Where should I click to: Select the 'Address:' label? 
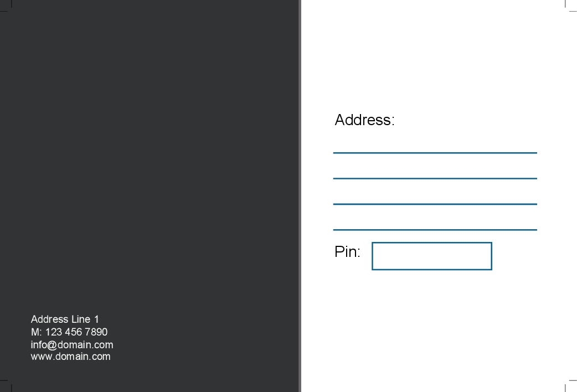365,120
